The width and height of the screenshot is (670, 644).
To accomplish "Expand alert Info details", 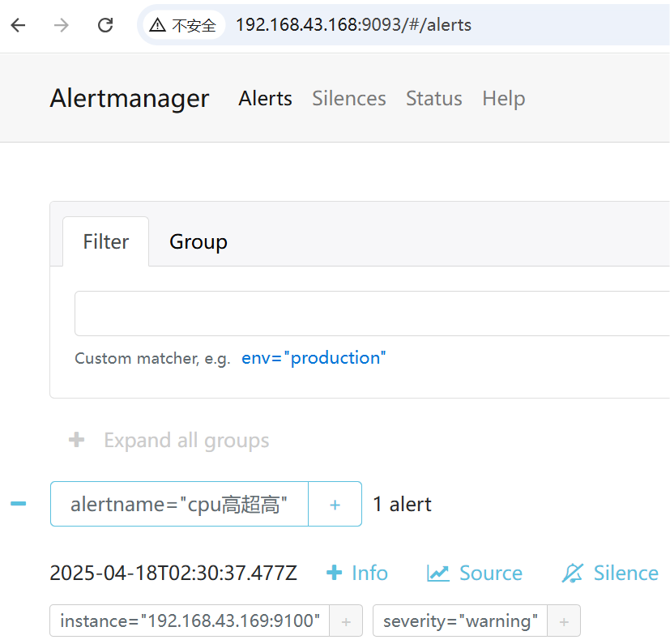I will pos(356,573).
